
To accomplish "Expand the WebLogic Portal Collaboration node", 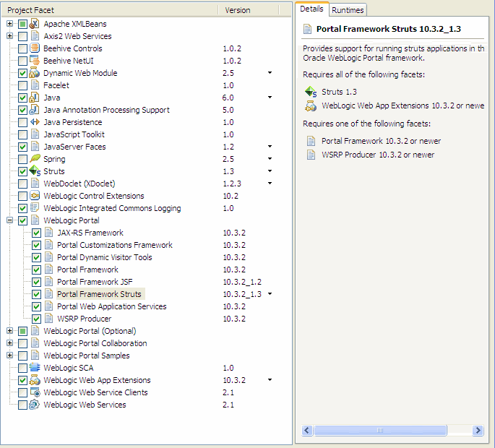I will [10, 343].
